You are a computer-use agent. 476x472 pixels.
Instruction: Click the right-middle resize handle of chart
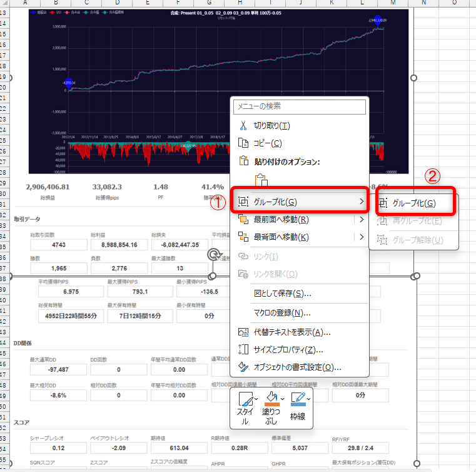[413, 78]
